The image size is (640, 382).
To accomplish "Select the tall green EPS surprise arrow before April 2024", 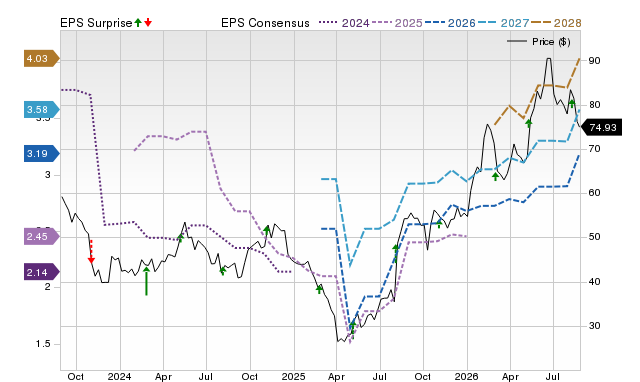I will pos(146,281).
